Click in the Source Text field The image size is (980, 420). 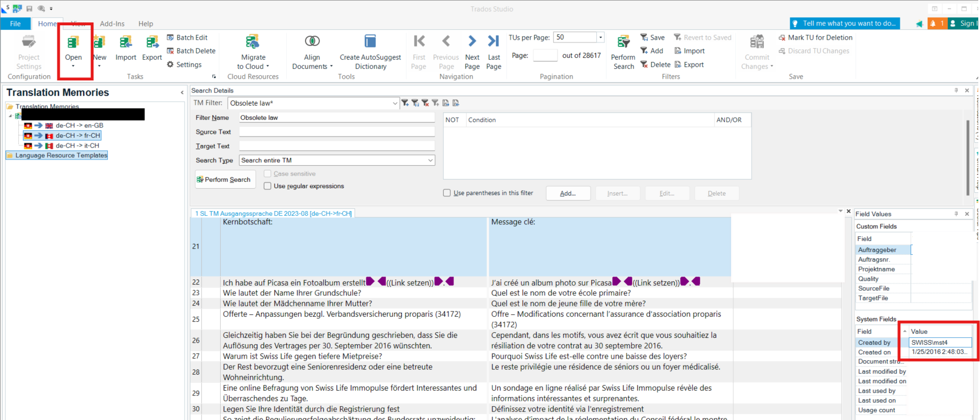337,131
